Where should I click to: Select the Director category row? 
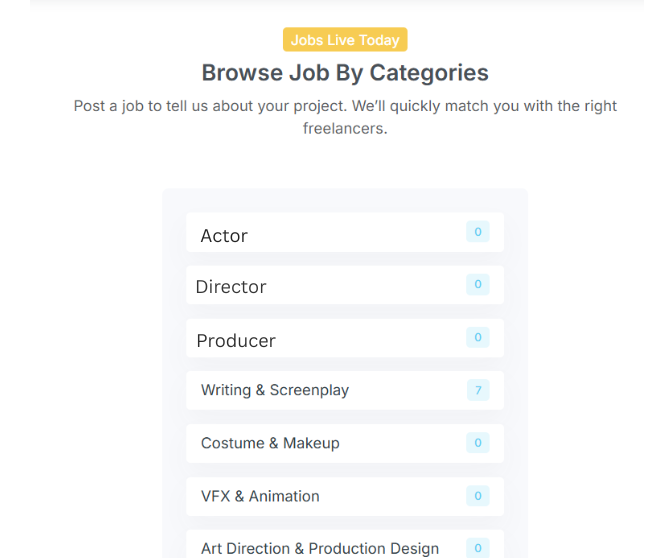[x=231, y=287]
